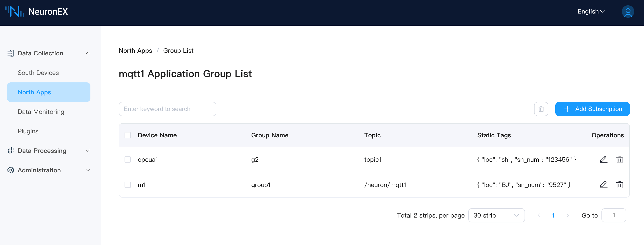
Task: Toggle the select-all header checkbox
Action: [x=127, y=135]
